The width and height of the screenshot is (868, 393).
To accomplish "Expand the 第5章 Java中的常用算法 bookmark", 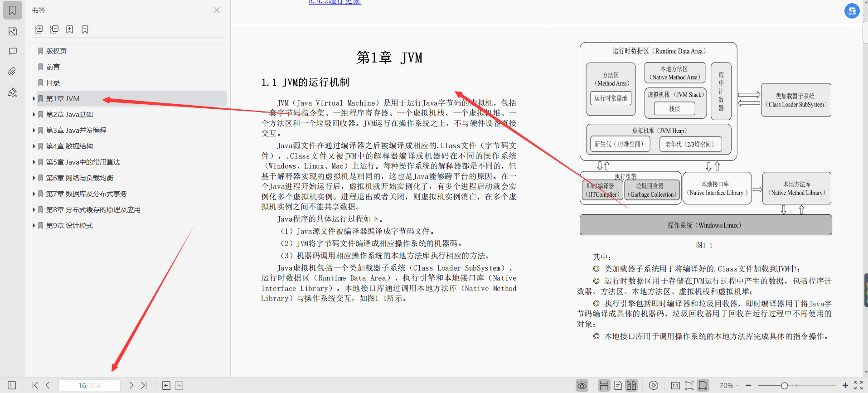I will click(x=34, y=162).
